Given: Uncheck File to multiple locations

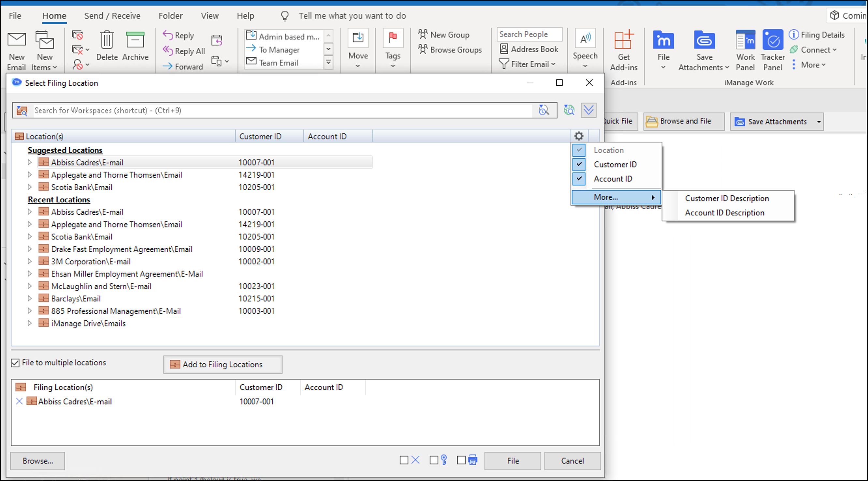Looking at the screenshot, I should point(15,363).
